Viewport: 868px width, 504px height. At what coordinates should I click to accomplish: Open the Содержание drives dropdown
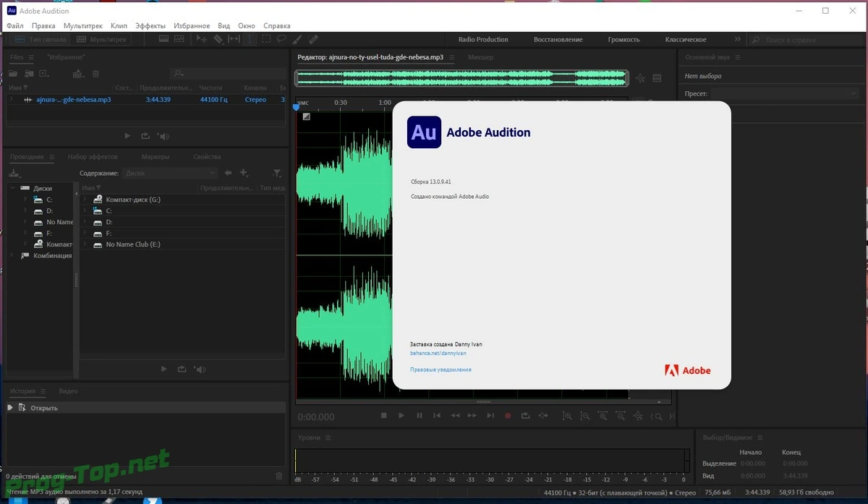(169, 173)
